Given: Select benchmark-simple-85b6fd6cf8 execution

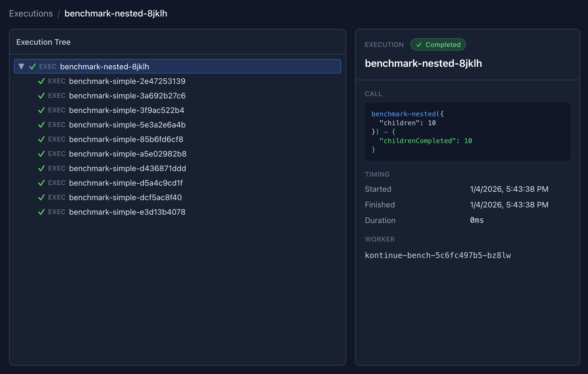Looking at the screenshot, I should (x=126, y=139).
